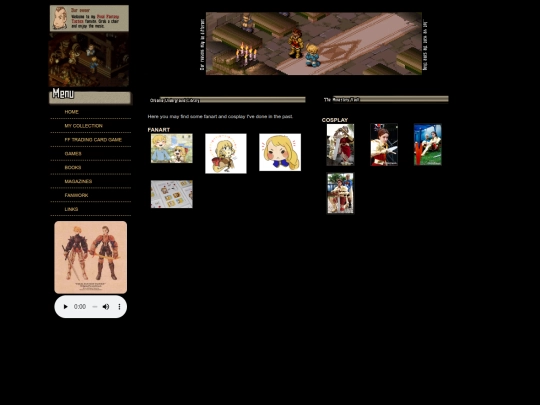Open cosplay photo seated on grass
The image size is (540, 405).
point(428,145)
